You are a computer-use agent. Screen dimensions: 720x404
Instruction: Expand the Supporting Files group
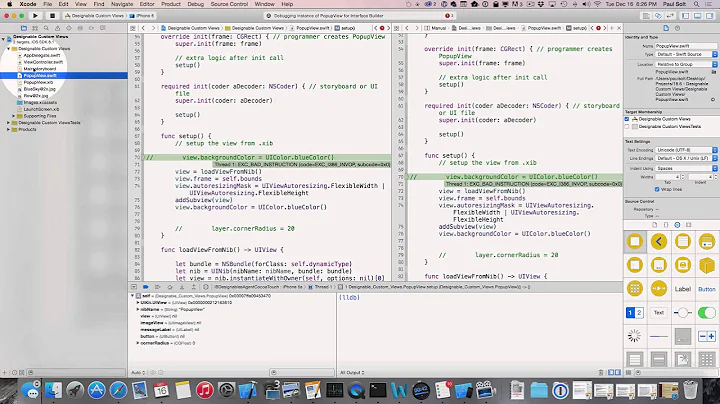pos(14,116)
